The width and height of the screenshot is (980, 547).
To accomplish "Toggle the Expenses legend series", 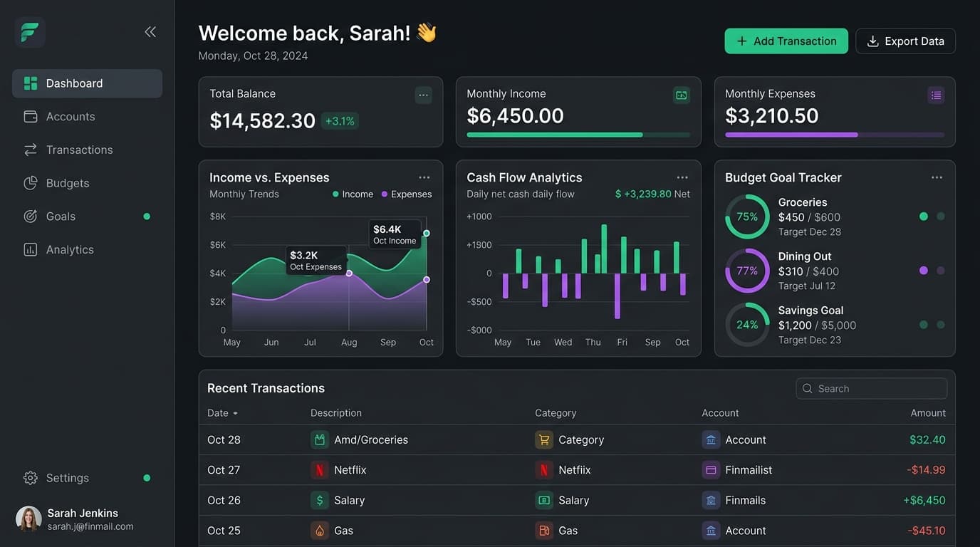I will [407, 194].
